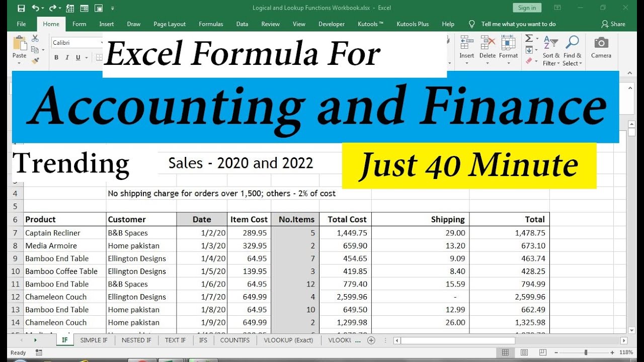
Task: Click the Clear eraser icon
Action: pos(529,61)
